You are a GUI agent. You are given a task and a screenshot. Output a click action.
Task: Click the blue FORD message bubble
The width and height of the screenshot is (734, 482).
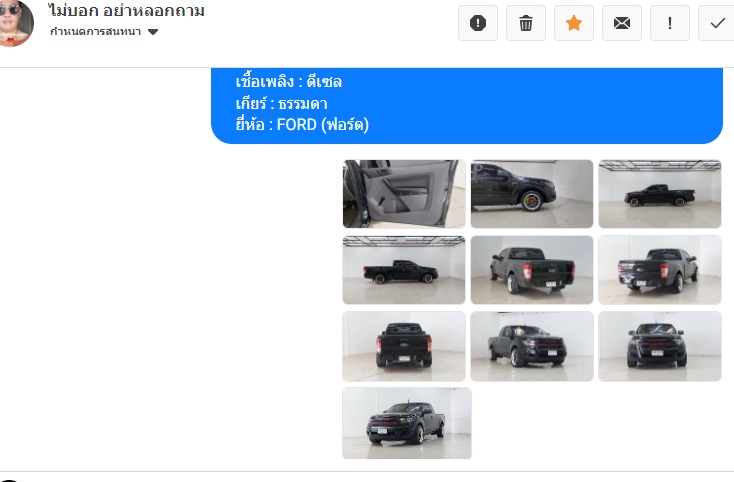(467, 106)
